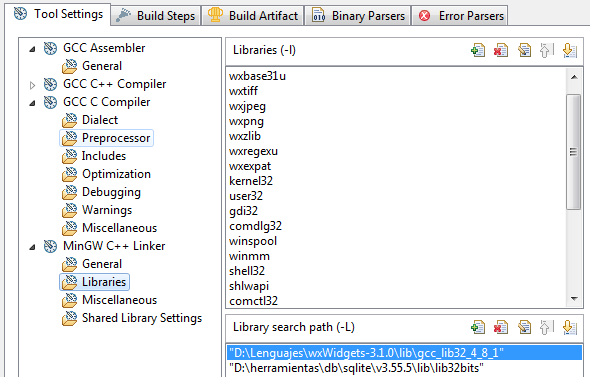590x377 pixels.
Task: Click the Dialect folder icon
Action: pyautogui.click(x=69, y=120)
